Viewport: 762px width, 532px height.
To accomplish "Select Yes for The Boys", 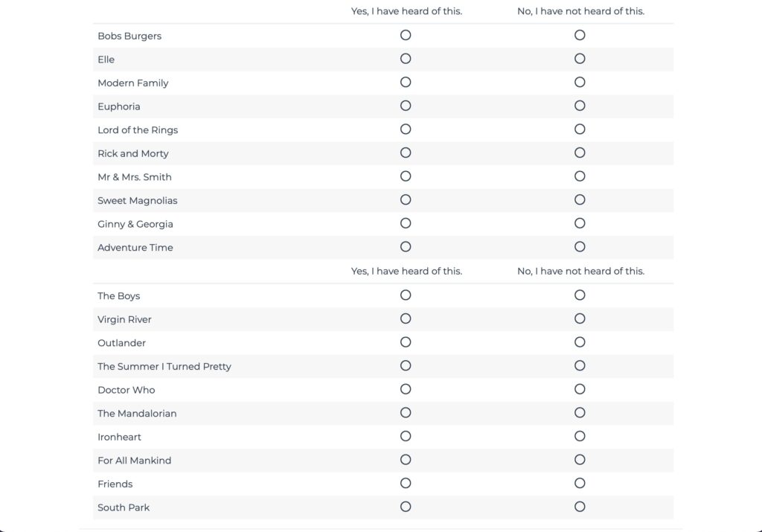I will tap(406, 295).
